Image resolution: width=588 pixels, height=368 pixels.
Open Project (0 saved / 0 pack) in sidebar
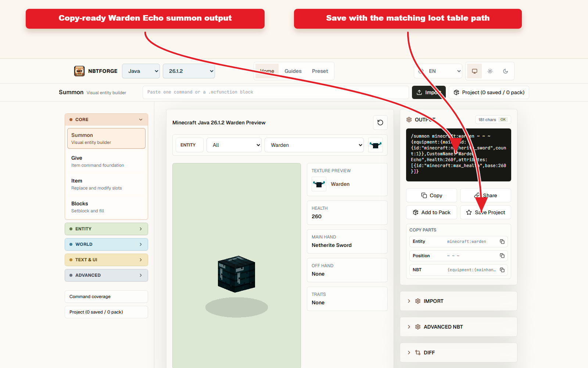point(106,312)
